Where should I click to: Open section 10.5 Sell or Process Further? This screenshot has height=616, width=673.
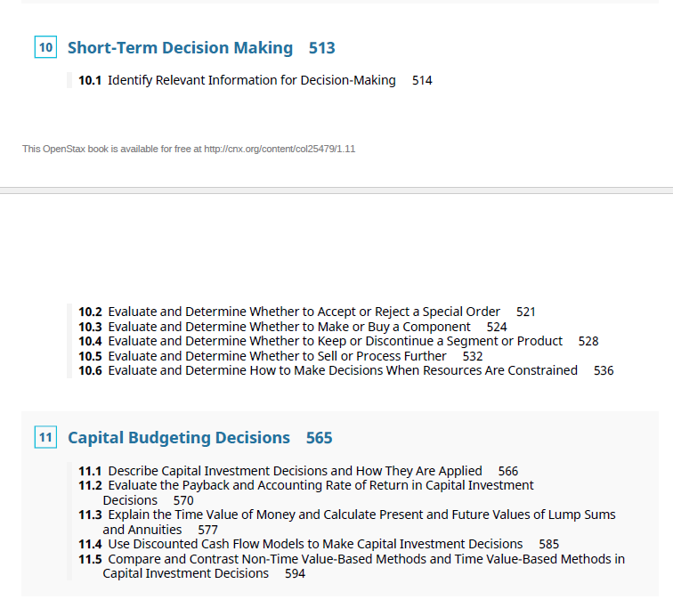point(280,356)
